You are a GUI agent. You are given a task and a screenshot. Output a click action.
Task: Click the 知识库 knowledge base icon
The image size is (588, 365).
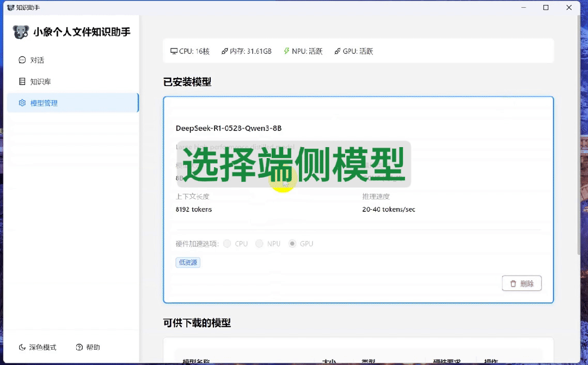22,82
